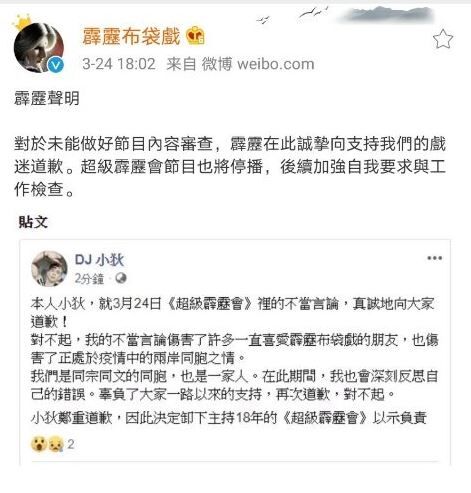This screenshot has width=471, height=493.
Task: Open the 霹靂布袋戲 username link
Action: tap(131, 36)
